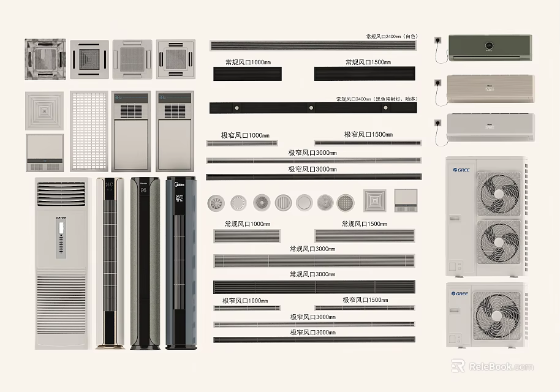Click the cassette unit with concentric square grille

[x=89, y=59]
